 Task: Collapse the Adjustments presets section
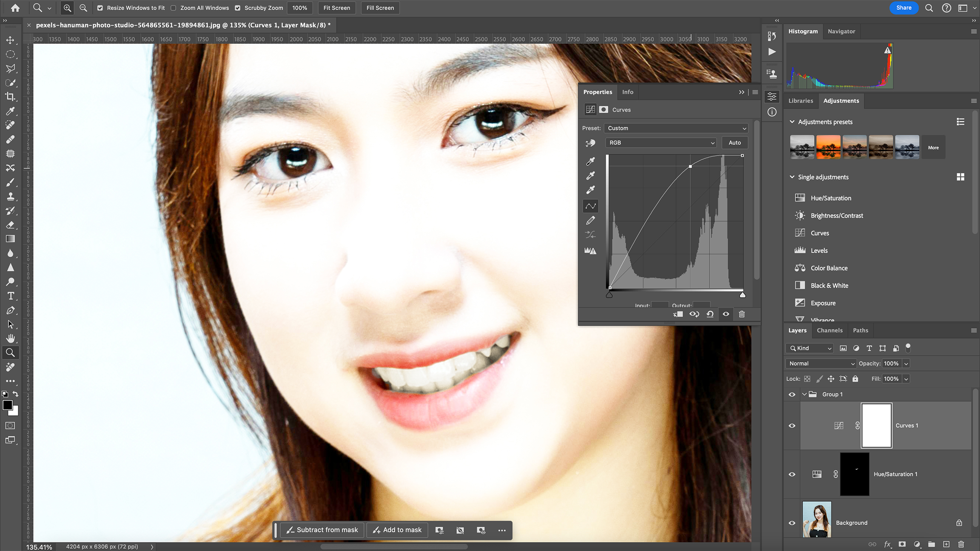(x=792, y=122)
